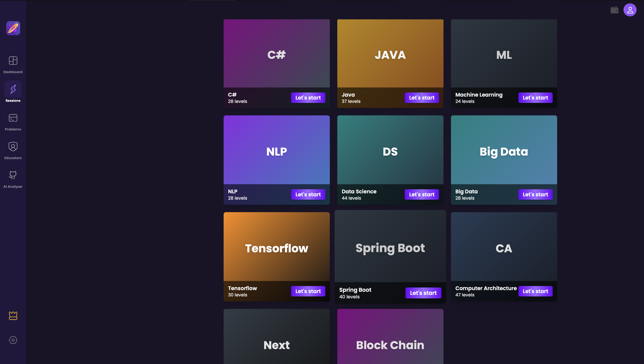Viewport: 644px width, 364px height.
Task: Start Computer Architecture levels
Action: tap(535, 291)
